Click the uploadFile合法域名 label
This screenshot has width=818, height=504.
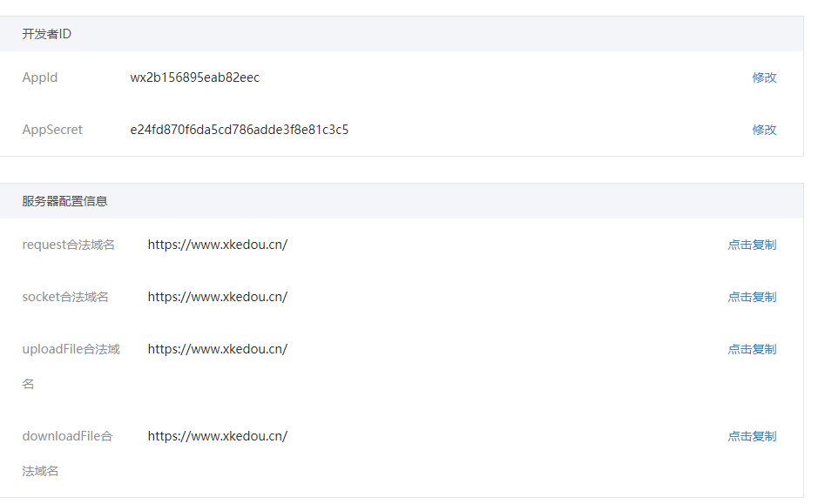point(71,349)
